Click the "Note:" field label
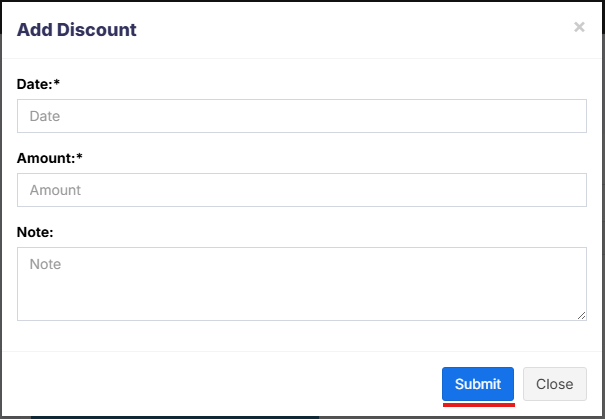Screen dimensions: 605x419 point(35,231)
